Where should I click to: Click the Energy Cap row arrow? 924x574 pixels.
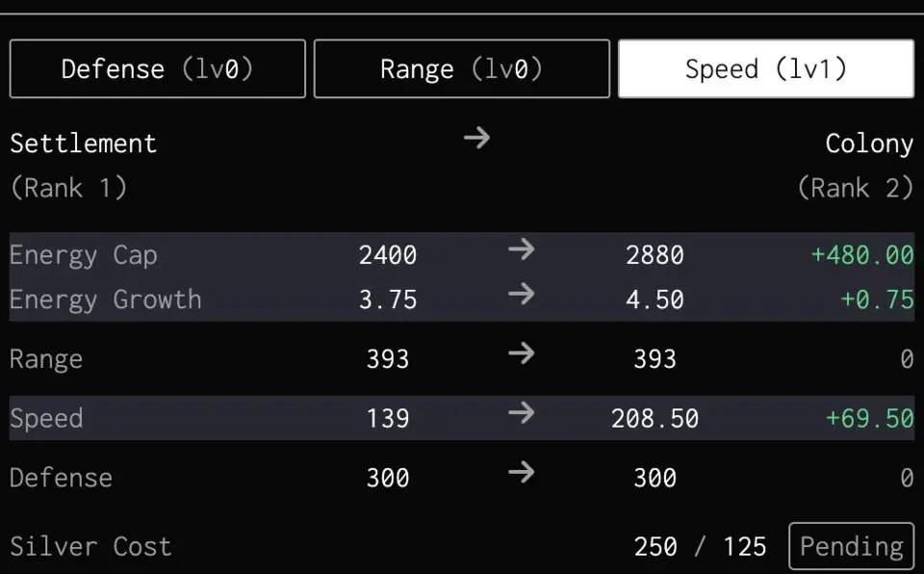tap(521, 250)
